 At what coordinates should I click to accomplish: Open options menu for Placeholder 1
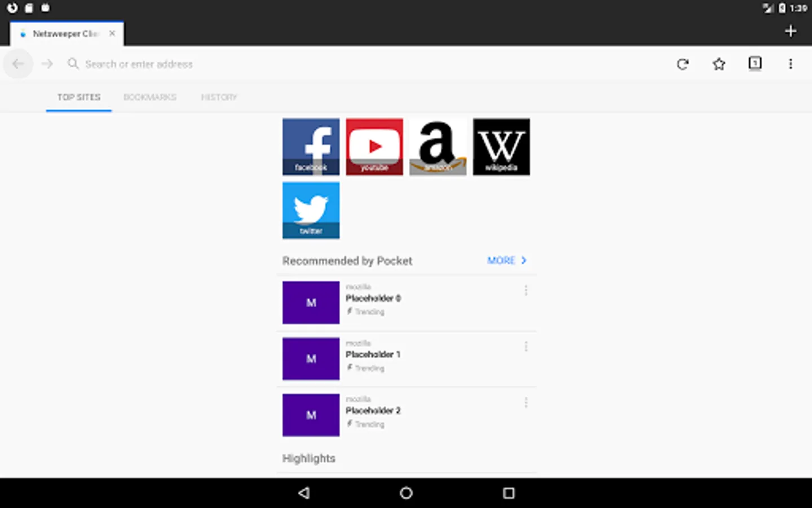tap(526, 346)
